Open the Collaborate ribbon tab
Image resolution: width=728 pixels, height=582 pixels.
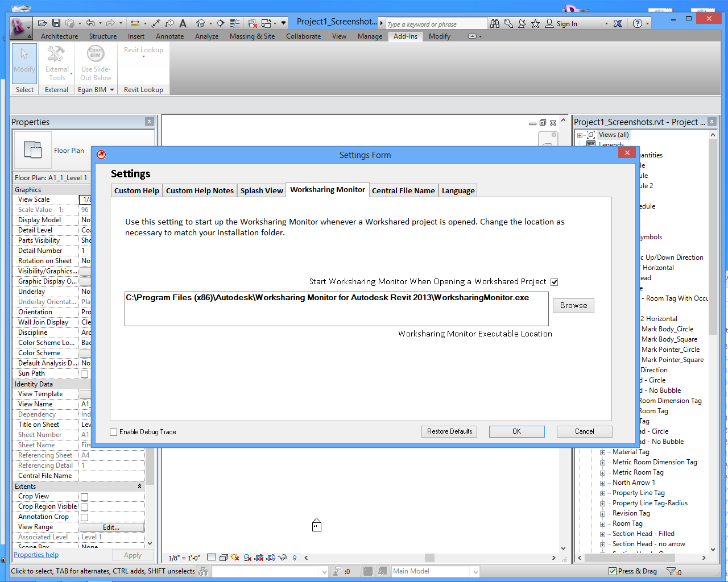tap(303, 36)
